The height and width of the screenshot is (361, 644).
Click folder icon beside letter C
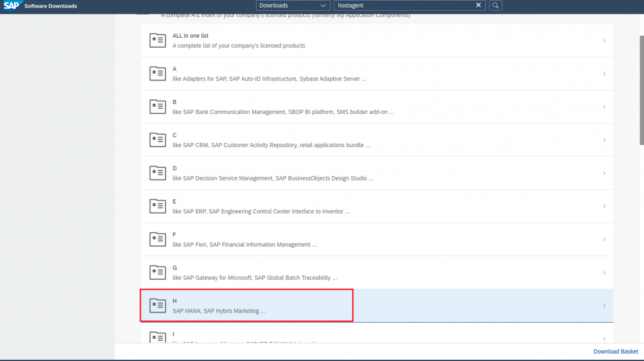point(157,140)
